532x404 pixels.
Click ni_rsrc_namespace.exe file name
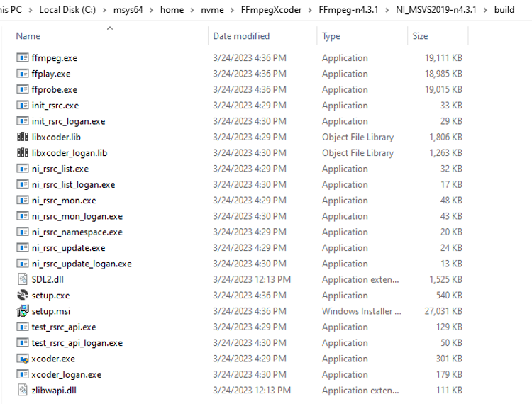tap(77, 232)
